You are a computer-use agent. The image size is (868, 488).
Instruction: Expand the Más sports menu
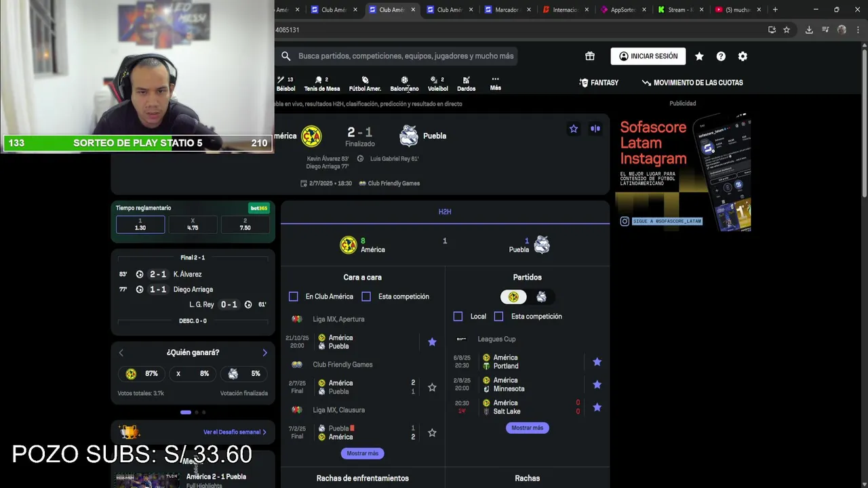pyautogui.click(x=496, y=83)
